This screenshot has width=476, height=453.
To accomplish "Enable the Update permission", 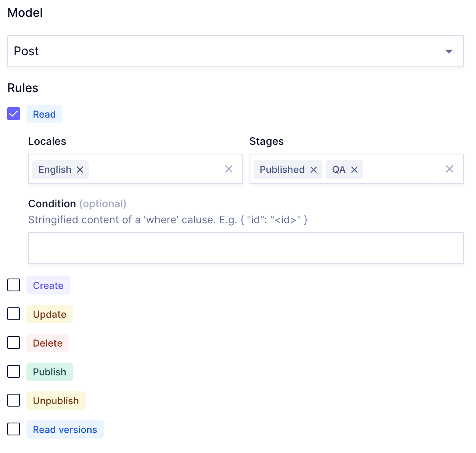I will tap(13, 314).
